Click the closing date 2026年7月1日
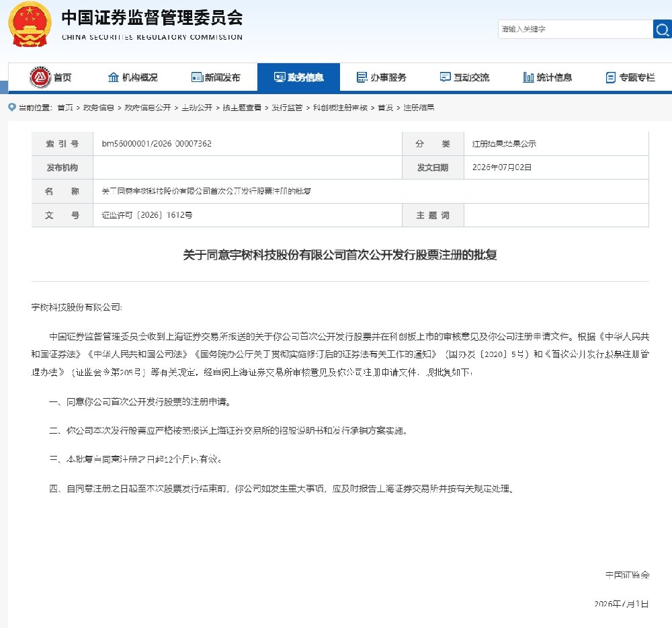 (x=622, y=604)
